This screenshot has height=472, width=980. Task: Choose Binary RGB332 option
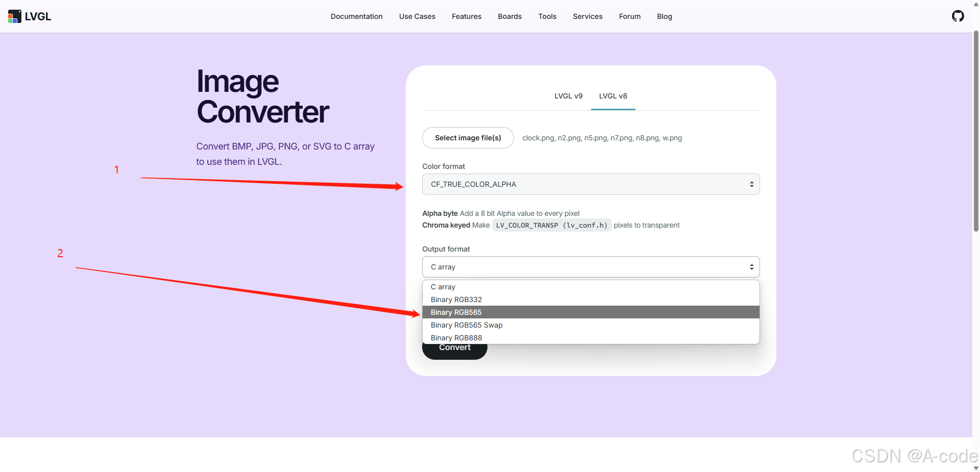click(x=591, y=300)
